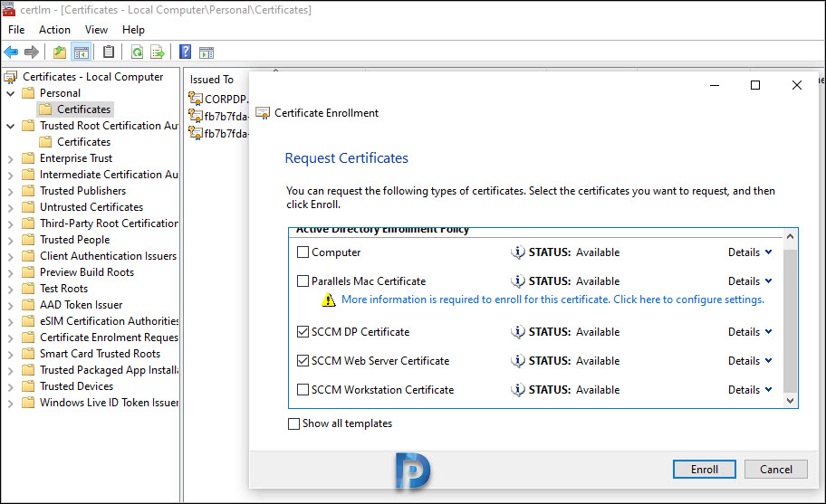Click the Cancel button
This screenshot has height=504, width=826.
tap(776, 470)
